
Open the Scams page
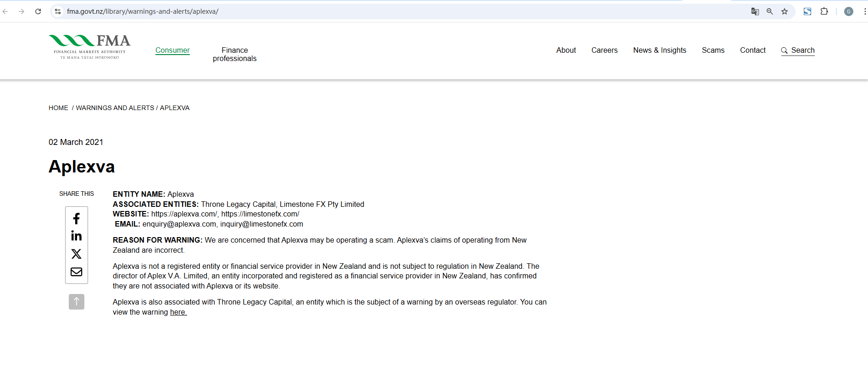713,50
